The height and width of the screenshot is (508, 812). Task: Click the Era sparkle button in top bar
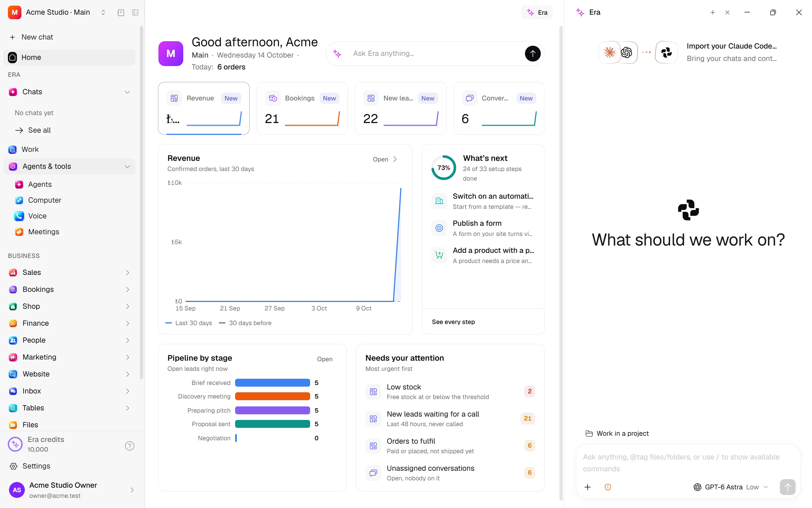[x=537, y=12]
